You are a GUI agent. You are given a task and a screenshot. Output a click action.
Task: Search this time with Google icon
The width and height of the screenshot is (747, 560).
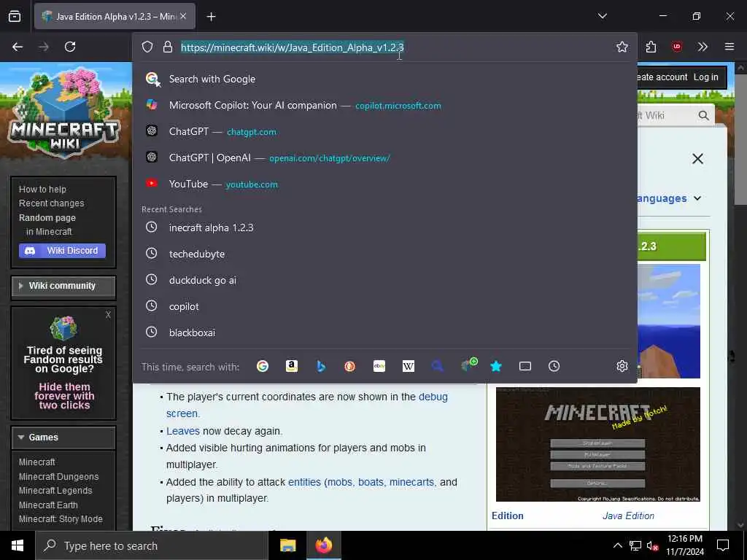[263, 366]
